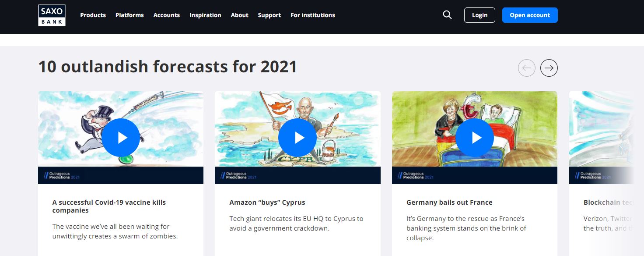Open 'Germany bails out France' headline
The image size is (644, 256).
(449, 203)
